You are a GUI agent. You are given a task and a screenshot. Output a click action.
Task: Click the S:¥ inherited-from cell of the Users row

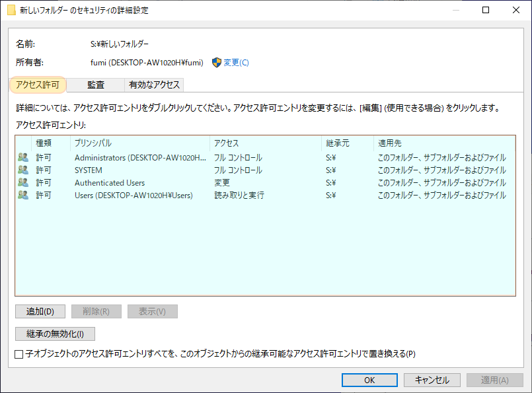pos(331,196)
